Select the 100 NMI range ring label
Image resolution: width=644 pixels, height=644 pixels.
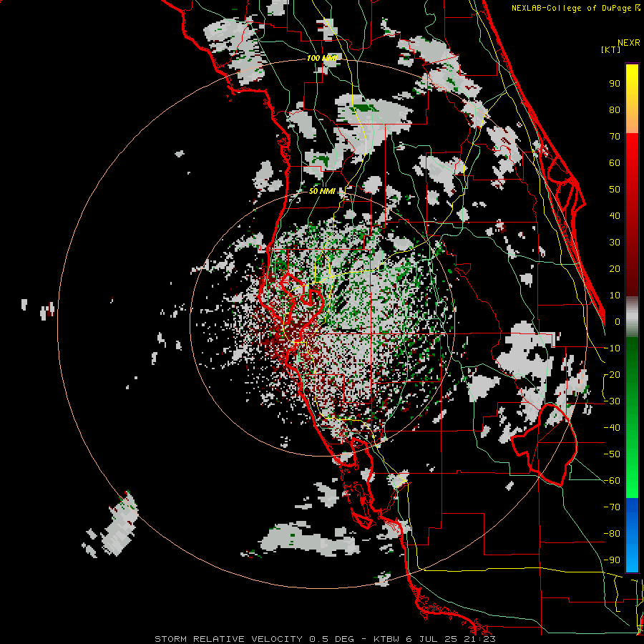click(x=322, y=58)
